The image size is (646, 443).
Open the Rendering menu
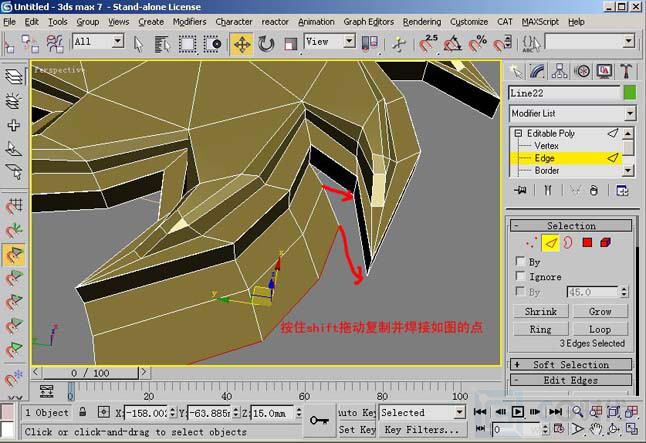click(422, 22)
